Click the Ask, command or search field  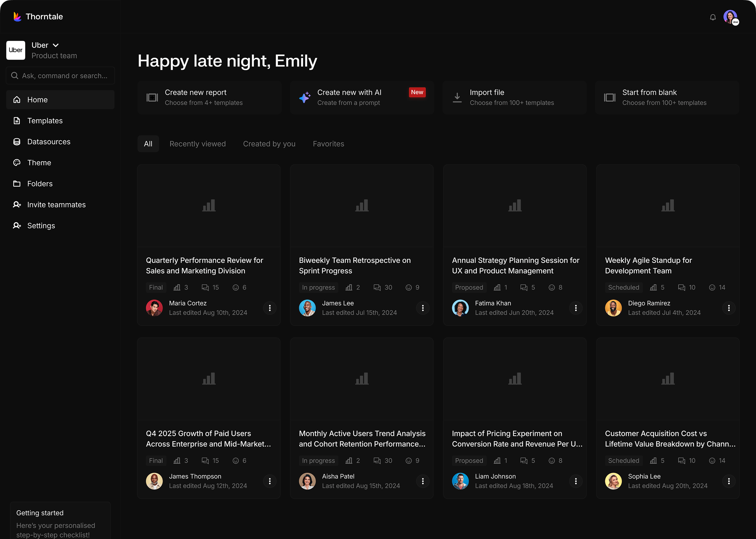click(x=60, y=75)
